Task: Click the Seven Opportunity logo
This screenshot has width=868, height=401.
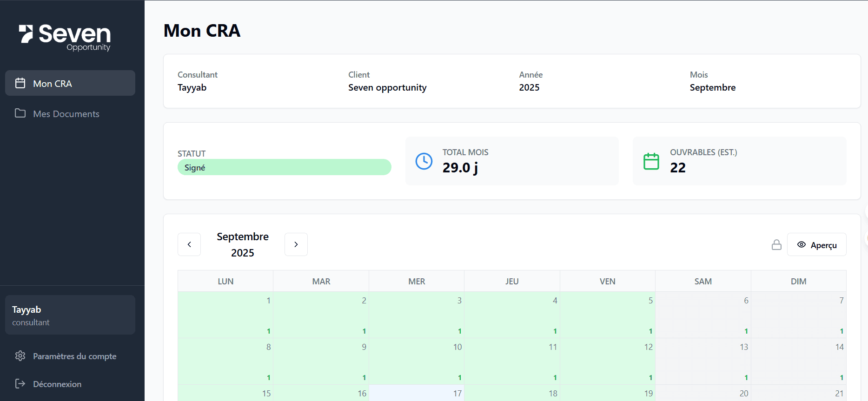Action: click(65, 37)
